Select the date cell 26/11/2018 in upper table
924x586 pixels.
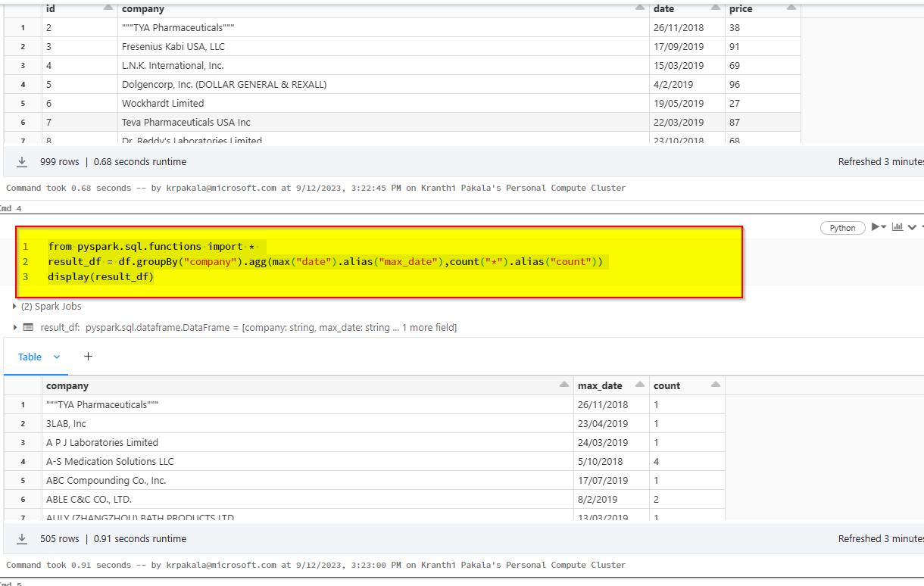pos(687,27)
